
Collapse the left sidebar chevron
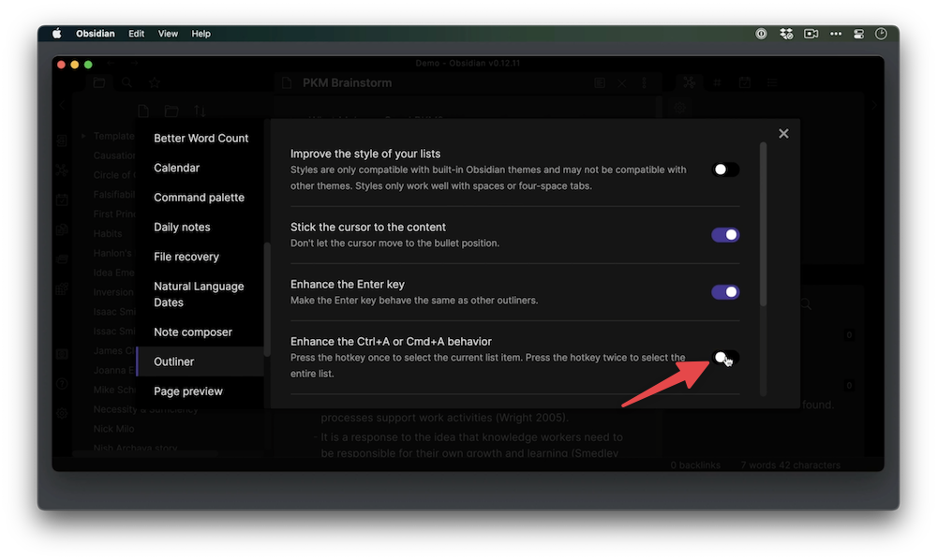pos(62,106)
